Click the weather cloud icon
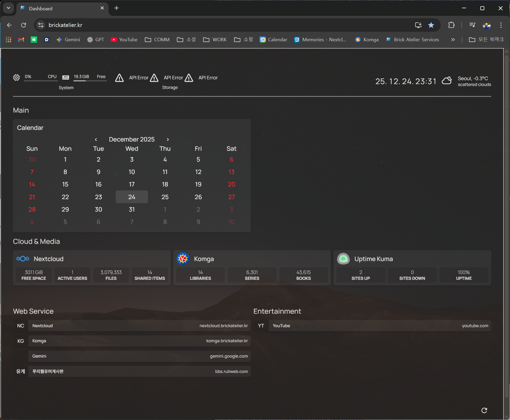The width and height of the screenshot is (510, 420). click(x=447, y=81)
